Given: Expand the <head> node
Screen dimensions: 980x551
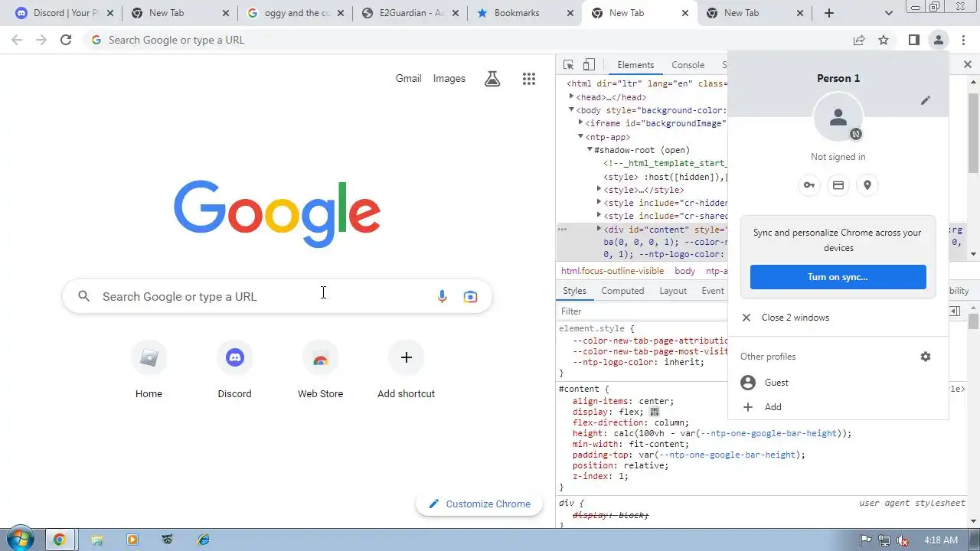Looking at the screenshot, I should click(x=571, y=96).
